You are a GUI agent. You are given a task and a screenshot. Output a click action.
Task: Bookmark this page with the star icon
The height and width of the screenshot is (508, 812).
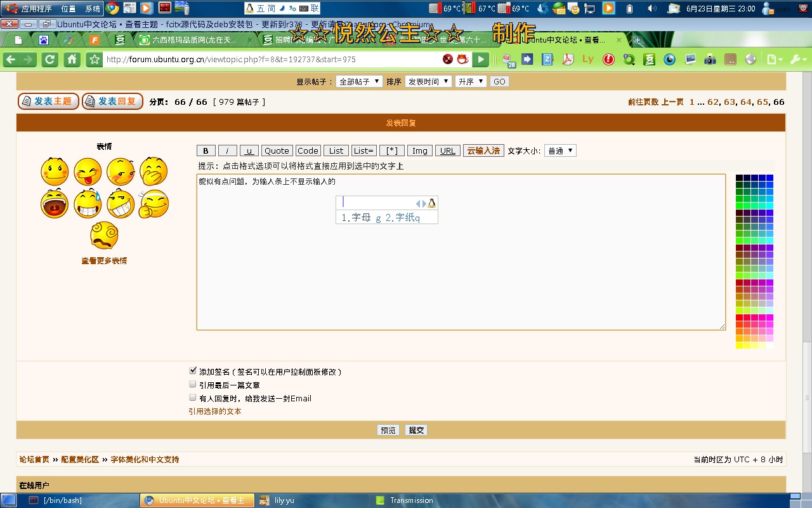tap(95, 60)
